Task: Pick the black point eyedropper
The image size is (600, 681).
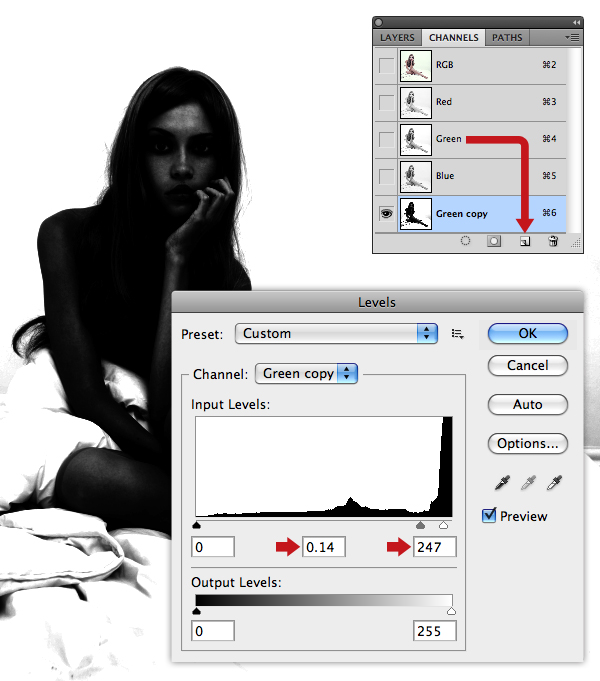Action: 502,483
